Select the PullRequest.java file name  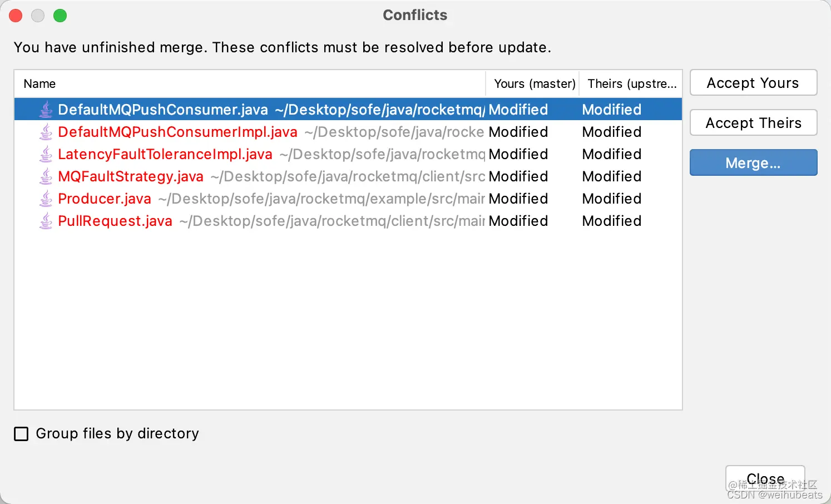(115, 221)
